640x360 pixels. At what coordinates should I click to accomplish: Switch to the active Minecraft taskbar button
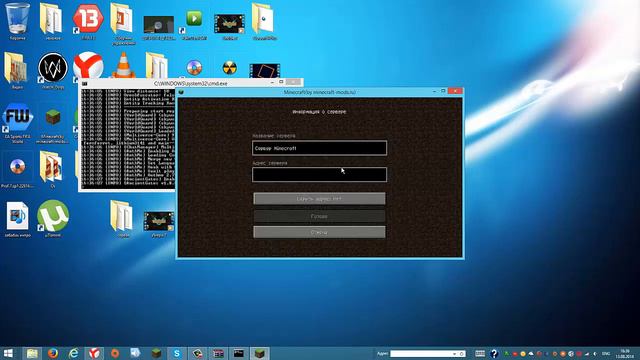coord(260,353)
